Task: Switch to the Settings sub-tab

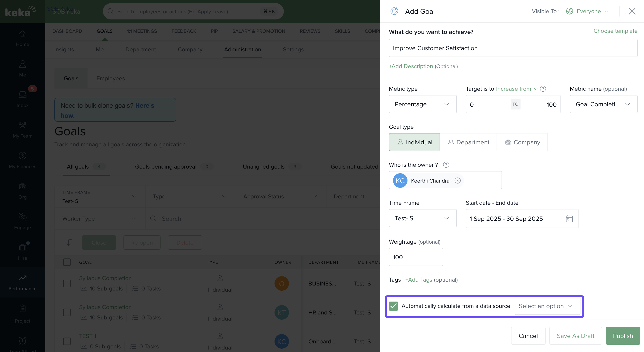Action: 293,50
